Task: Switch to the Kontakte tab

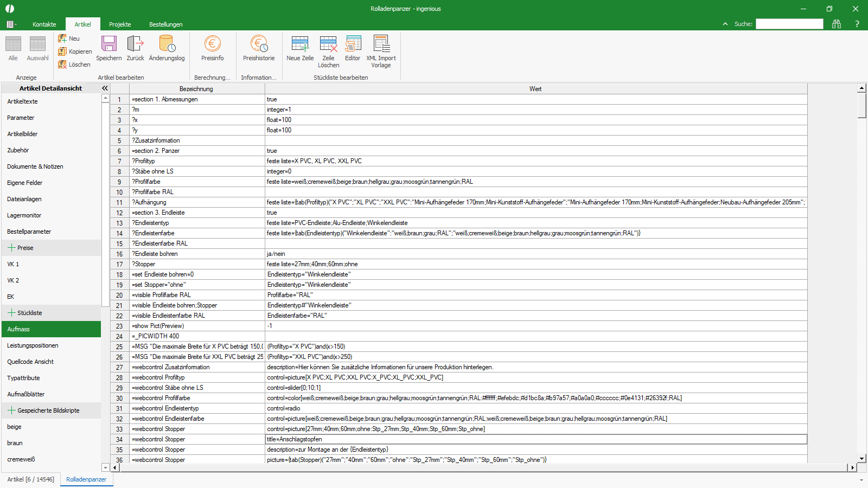Action: point(44,24)
